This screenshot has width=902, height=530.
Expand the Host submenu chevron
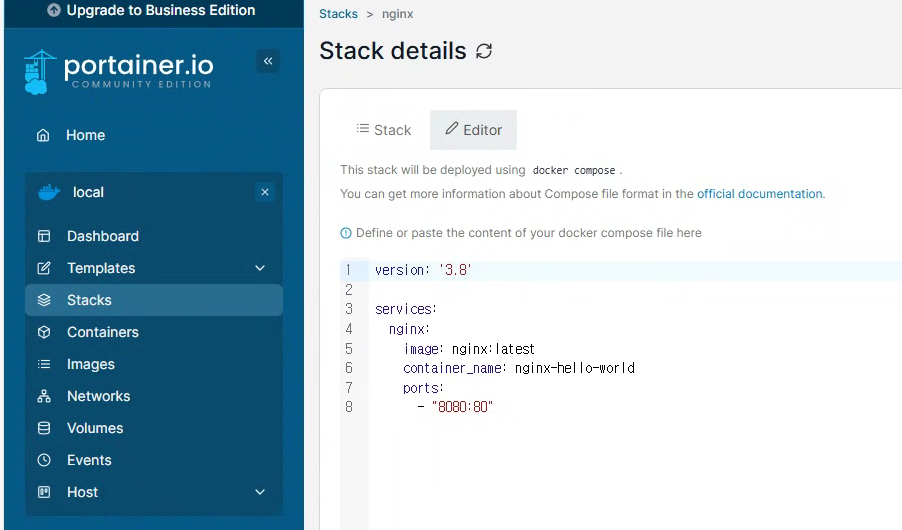pyautogui.click(x=260, y=492)
